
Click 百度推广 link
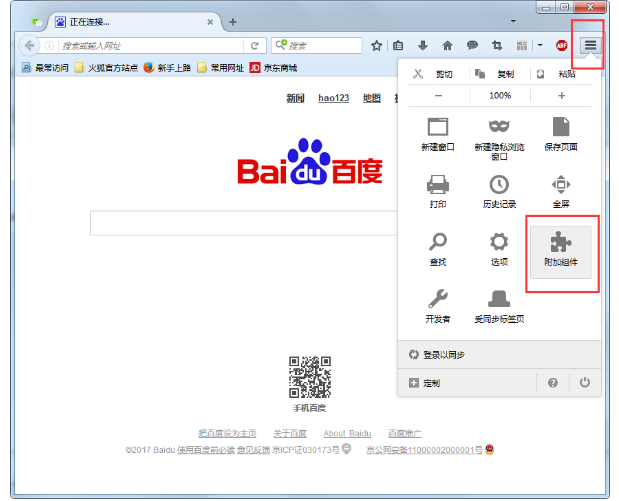coord(405,433)
